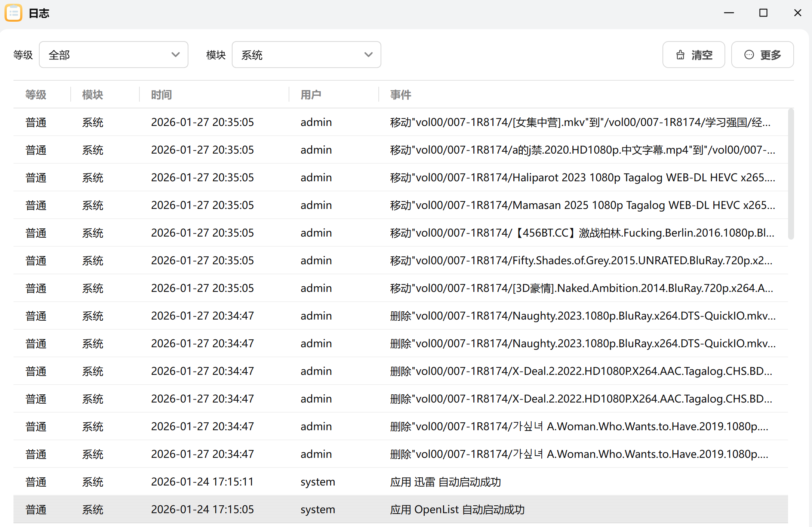This screenshot has width=812, height=527.
Task: Select the 迅雷 自动启动成功 log entry
Action: (x=400, y=482)
